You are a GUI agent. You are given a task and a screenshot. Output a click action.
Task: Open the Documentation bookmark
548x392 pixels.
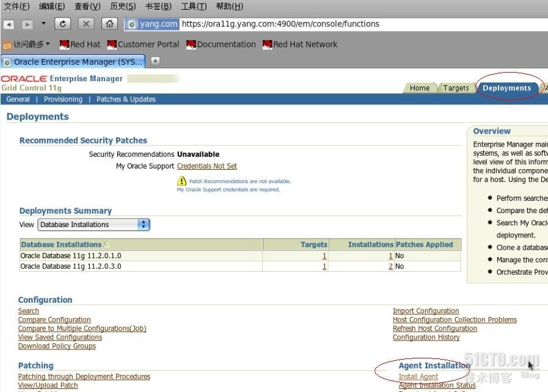pyautogui.click(x=221, y=45)
